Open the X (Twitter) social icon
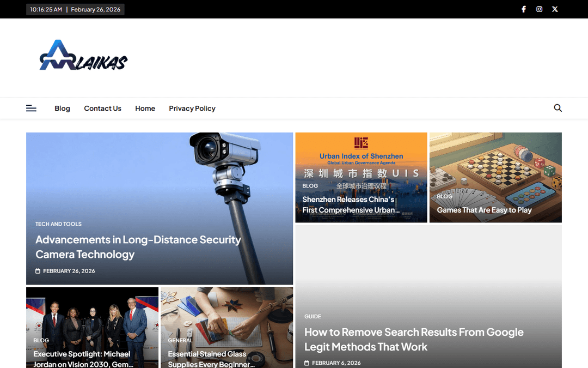This screenshot has height=368, width=588. pyautogui.click(x=555, y=9)
